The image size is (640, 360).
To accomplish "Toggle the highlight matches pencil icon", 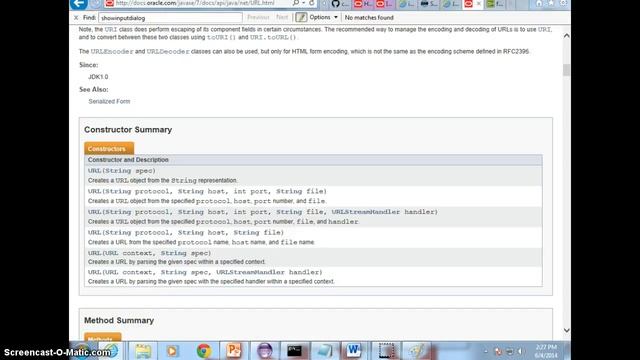I will 301,18.
